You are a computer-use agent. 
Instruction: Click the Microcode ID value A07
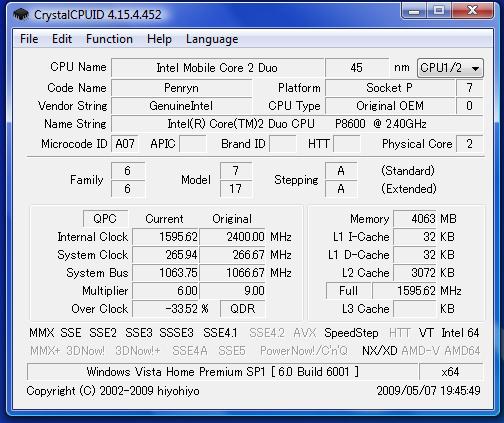(125, 144)
